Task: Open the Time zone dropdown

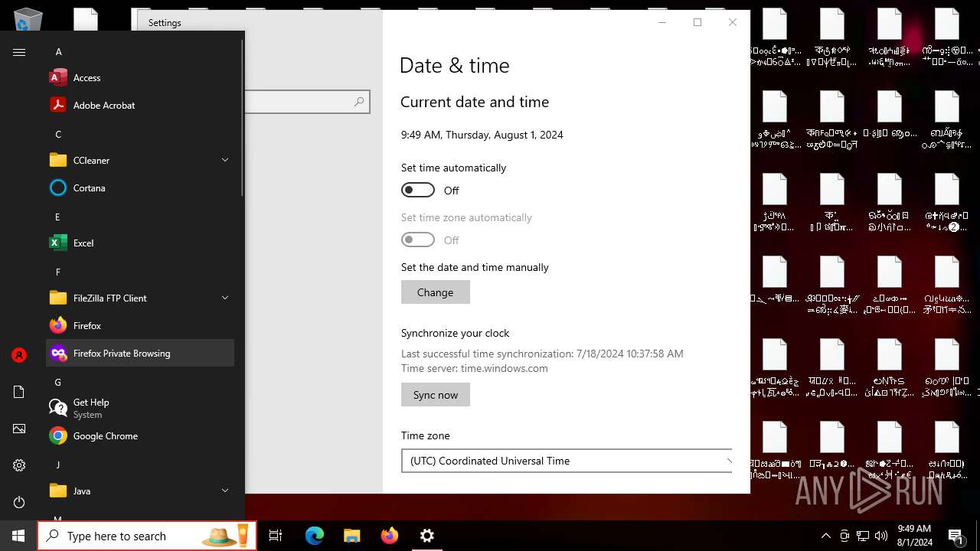Action: click(567, 461)
